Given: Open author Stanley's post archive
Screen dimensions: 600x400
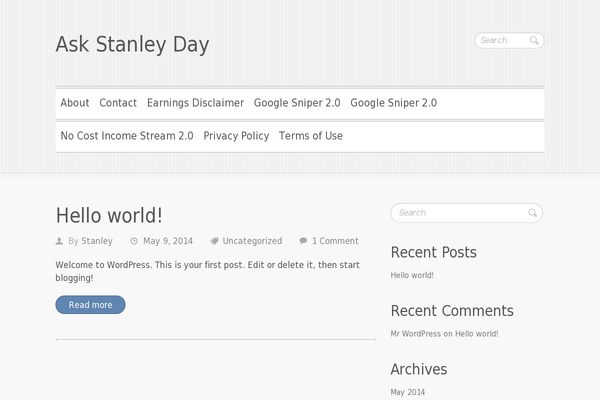Looking at the screenshot, I should [x=97, y=241].
